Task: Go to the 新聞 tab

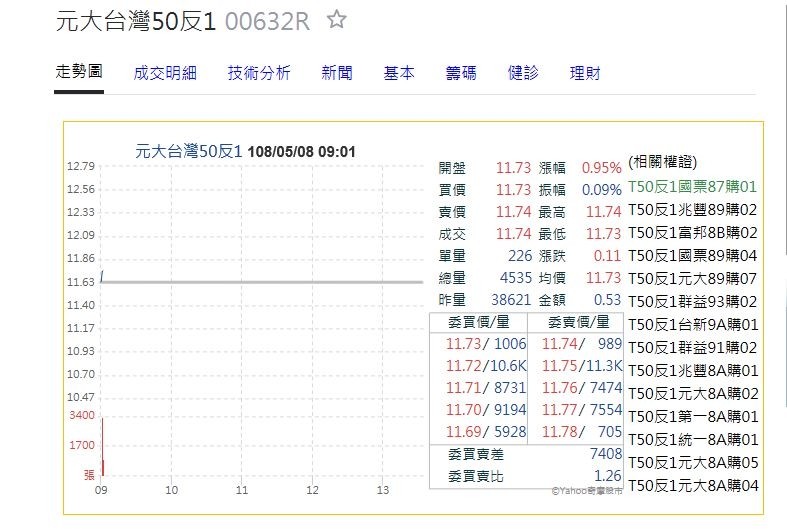Action: [337, 73]
